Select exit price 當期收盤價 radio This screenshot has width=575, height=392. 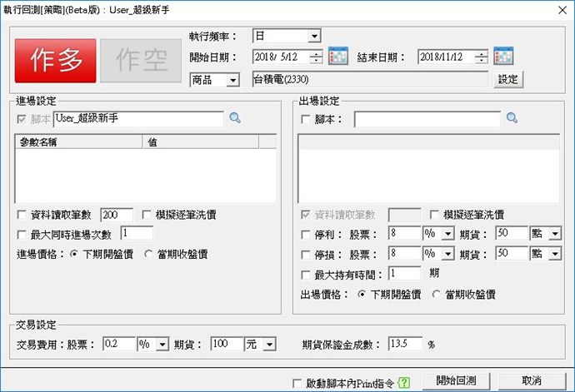[437, 294]
